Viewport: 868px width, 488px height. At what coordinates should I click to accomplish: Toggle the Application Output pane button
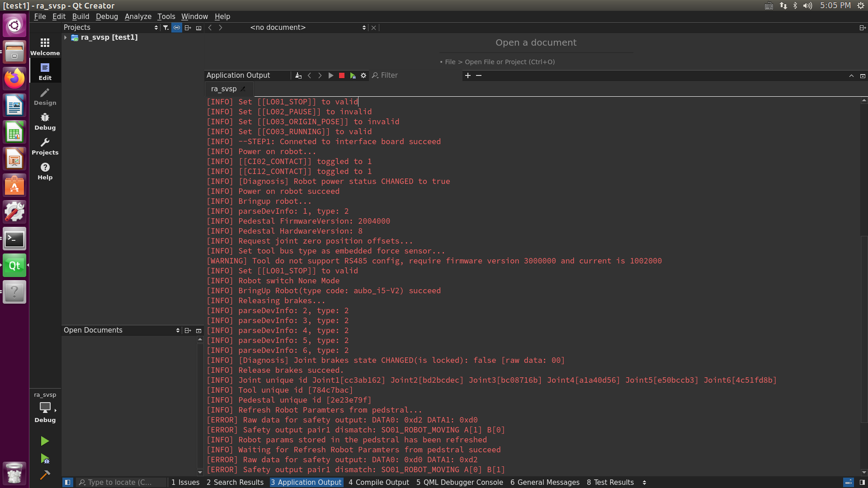click(x=306, y=482)
